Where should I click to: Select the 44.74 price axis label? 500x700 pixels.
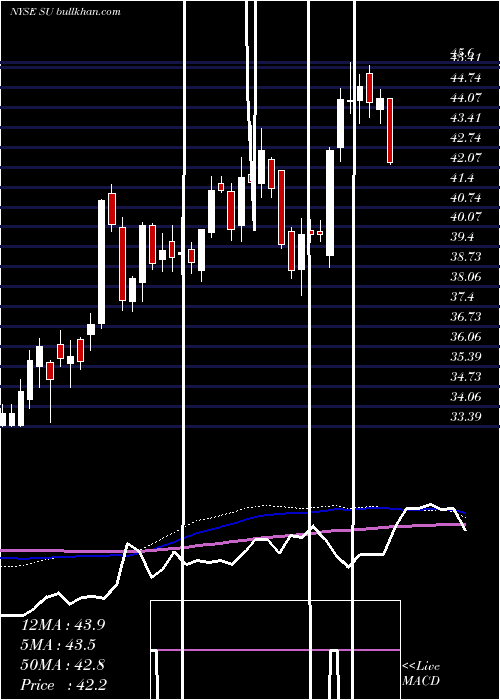[x=466, y=78]
